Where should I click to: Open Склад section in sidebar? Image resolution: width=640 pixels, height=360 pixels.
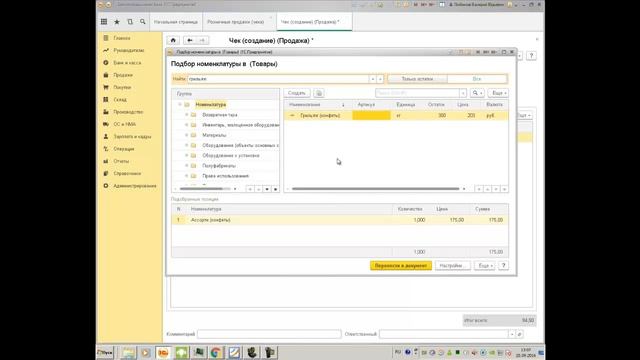[x=120, y=100]
